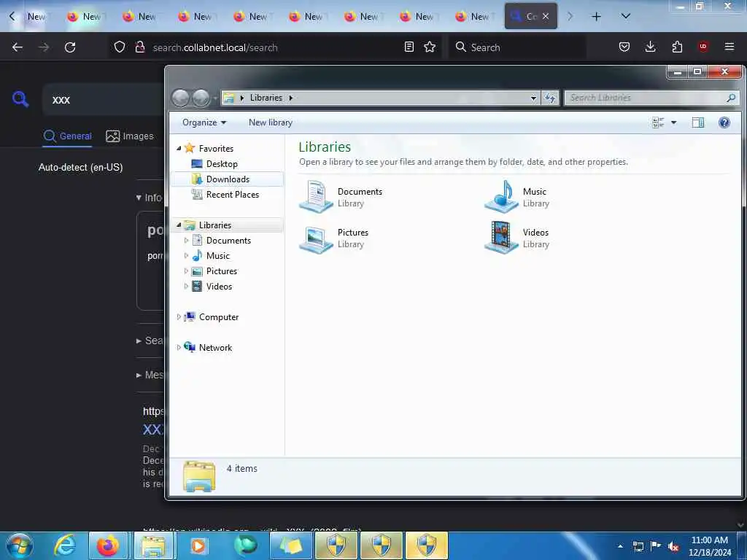
Task: Switch to the General search tab
Action: (x=67, y=136)
